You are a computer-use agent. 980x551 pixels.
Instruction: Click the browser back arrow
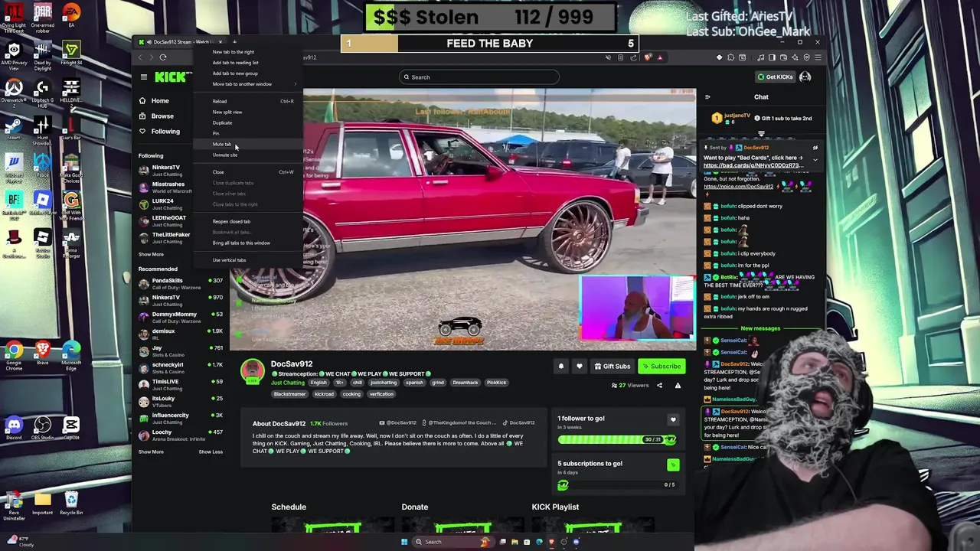point(141,57)
